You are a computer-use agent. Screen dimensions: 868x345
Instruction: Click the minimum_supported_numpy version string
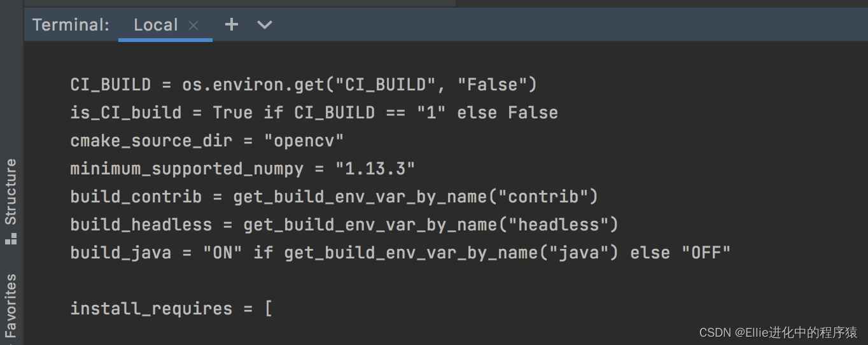click(375, 169)
